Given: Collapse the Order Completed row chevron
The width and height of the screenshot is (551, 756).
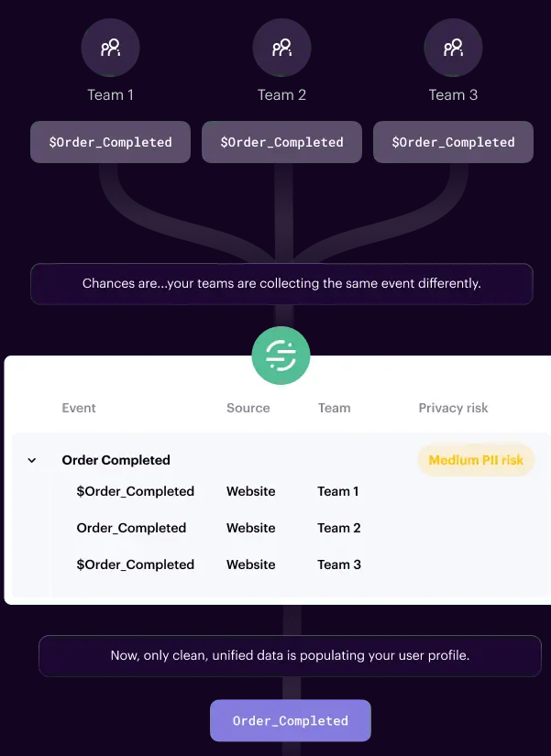Looking at the screenshot, I should pyautogui.click(x=32, y=460).
